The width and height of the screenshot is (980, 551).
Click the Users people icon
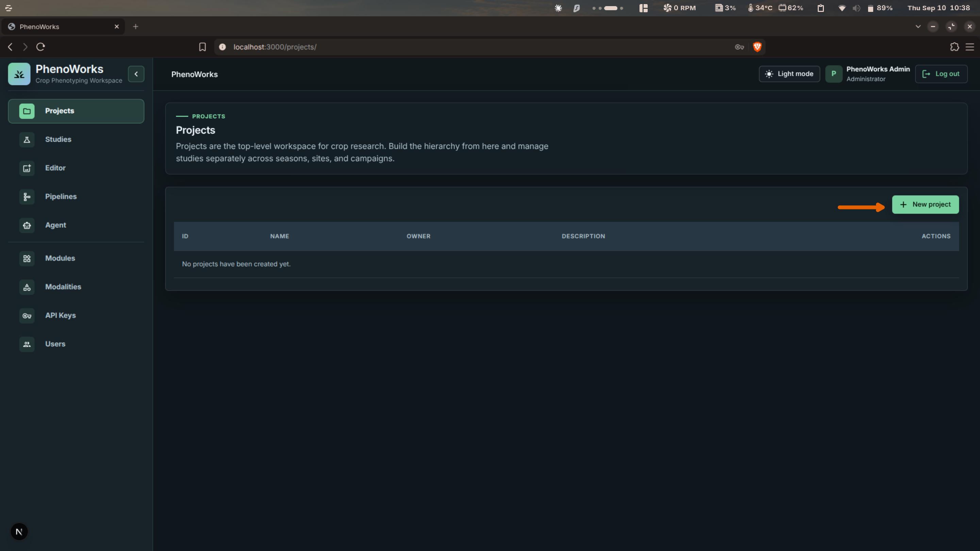point(27,344)
